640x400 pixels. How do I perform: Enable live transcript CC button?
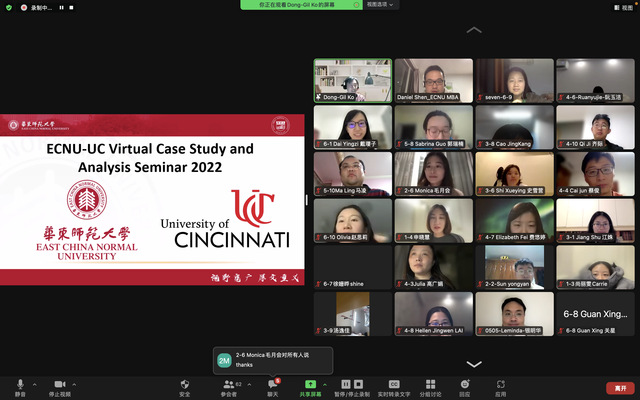point(394,384)
